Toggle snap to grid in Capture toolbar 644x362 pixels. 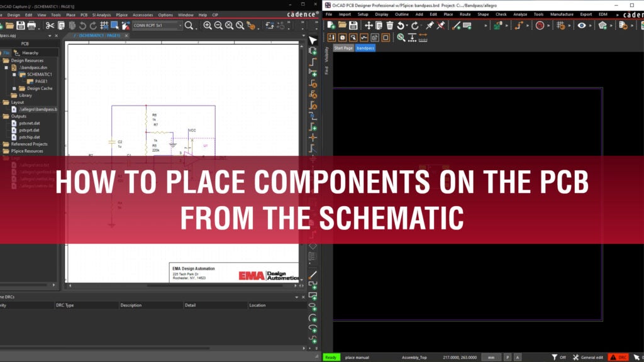106,25
